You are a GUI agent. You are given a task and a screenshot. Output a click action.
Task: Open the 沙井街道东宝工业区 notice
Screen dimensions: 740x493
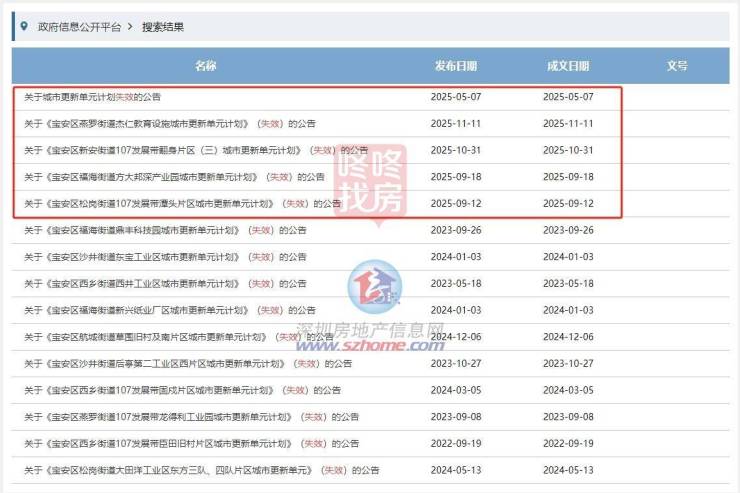(165, 257)
